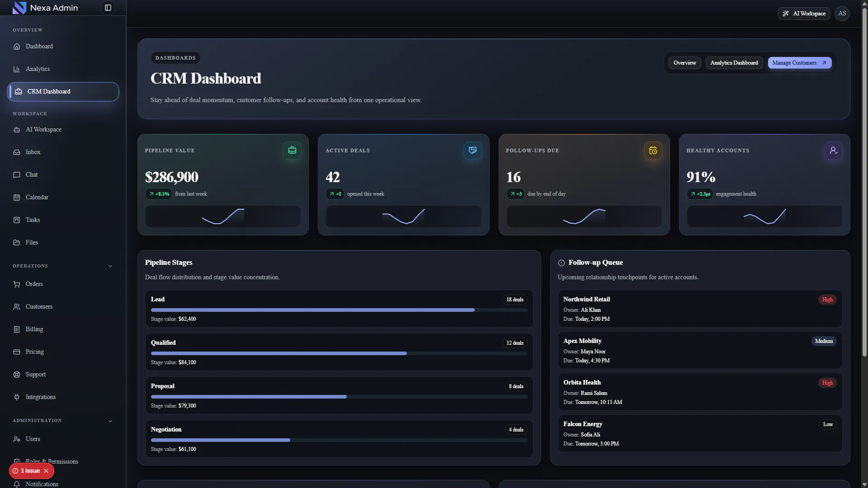Collapse the Operations section chevron

110,266
